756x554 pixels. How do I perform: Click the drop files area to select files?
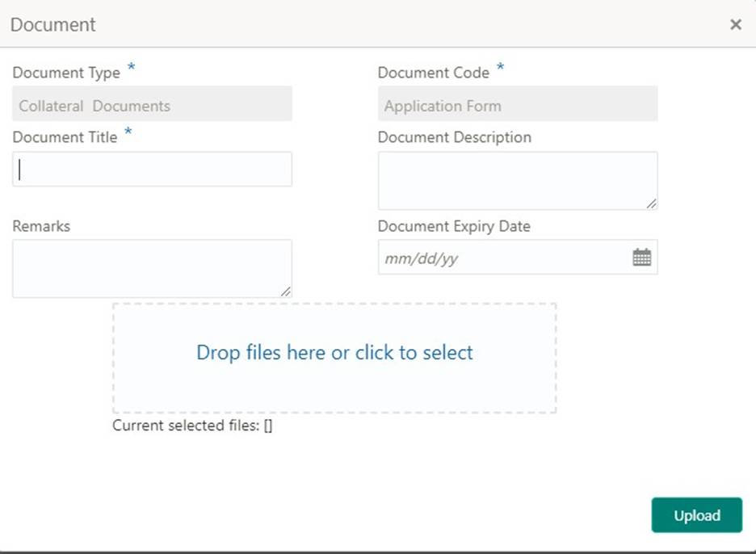334,359
